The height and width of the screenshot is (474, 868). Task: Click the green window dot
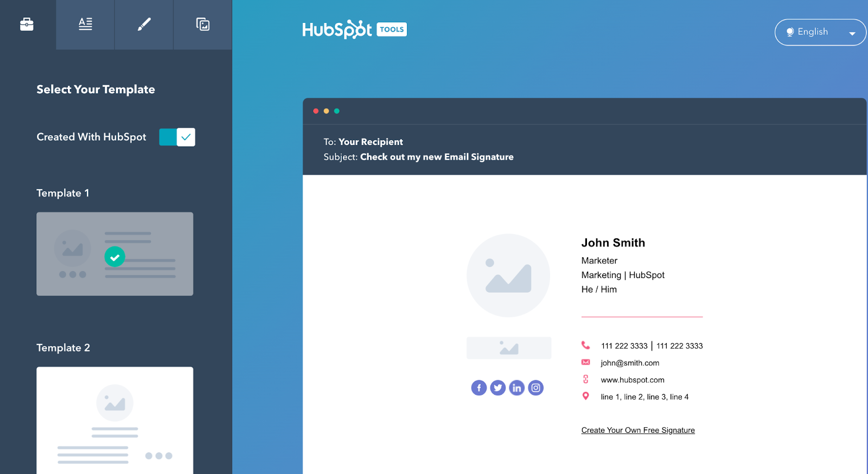337,111
